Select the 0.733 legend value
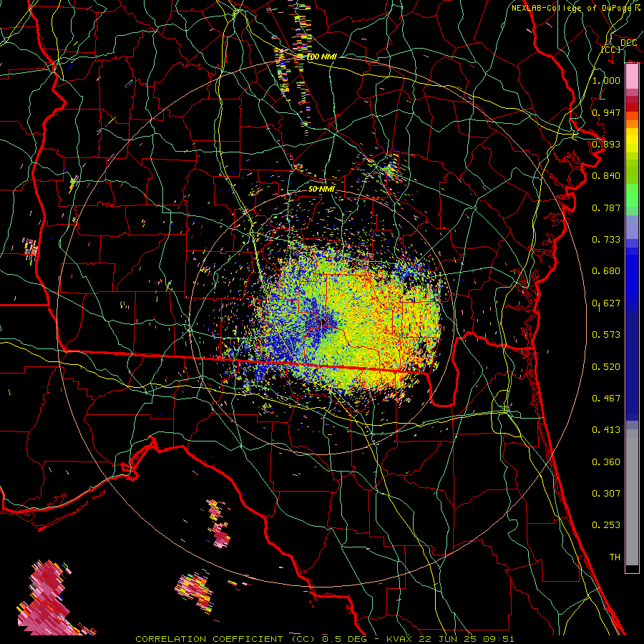The height and width of the screenshot is (644, 644). (x=606, y=240)
